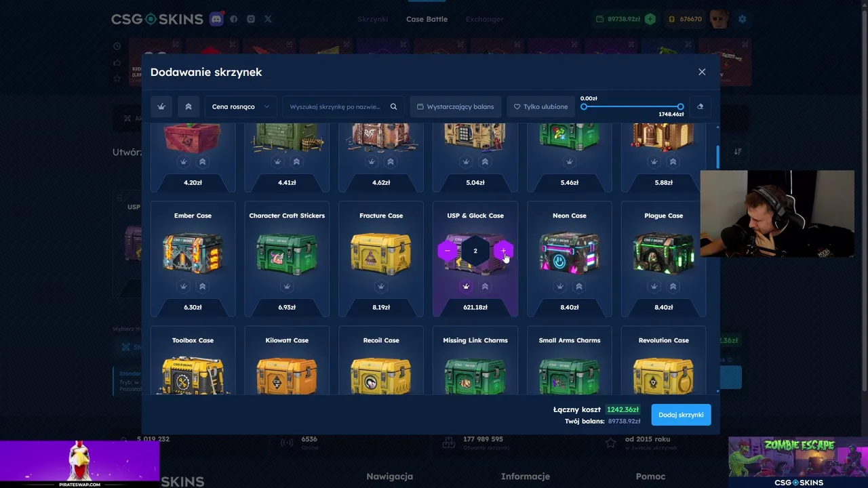Select the Character Craft Stickers case image
Image resolution: width=868 pixels, height=488 pixels.
pyautogui.click(x=287, y=252)
